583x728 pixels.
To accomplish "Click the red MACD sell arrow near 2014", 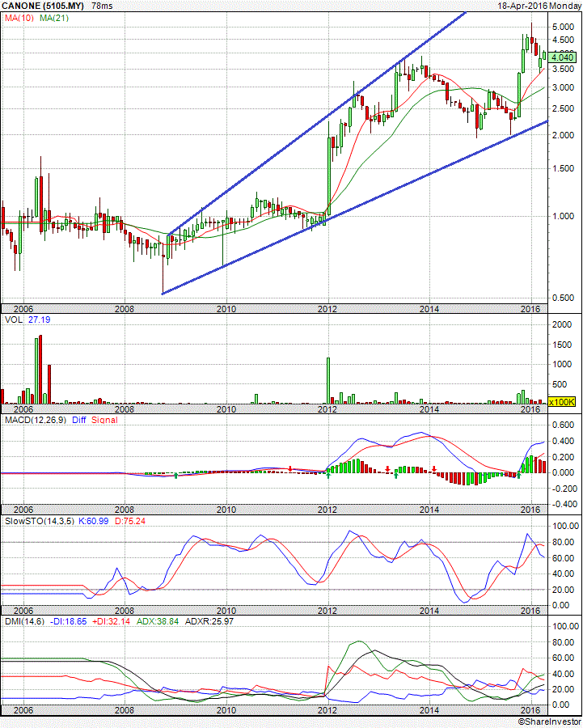I will point(434,469).
